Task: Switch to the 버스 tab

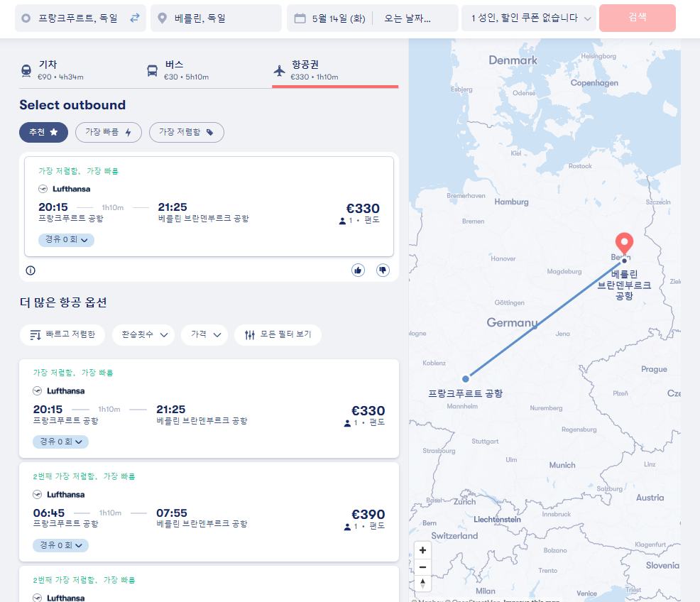Action: point(209,70)
